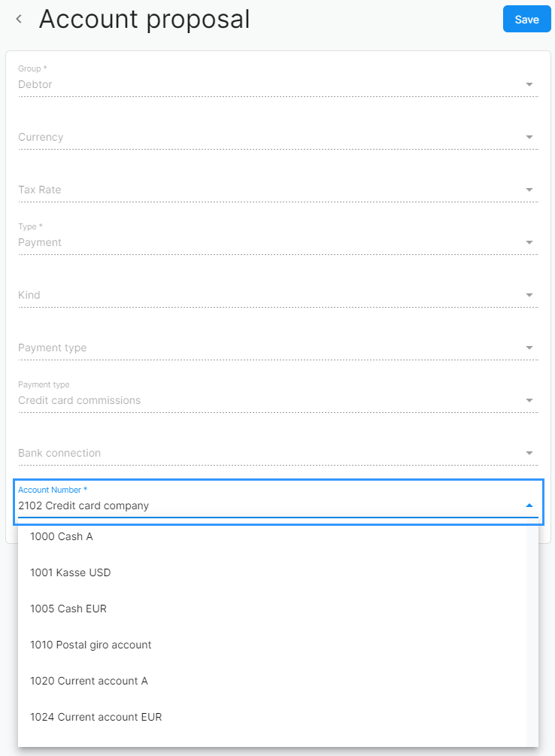The height and width of the screenshot is (756, 555).
Task: Select 1000 Cash A option
Action: pos(272,536)
